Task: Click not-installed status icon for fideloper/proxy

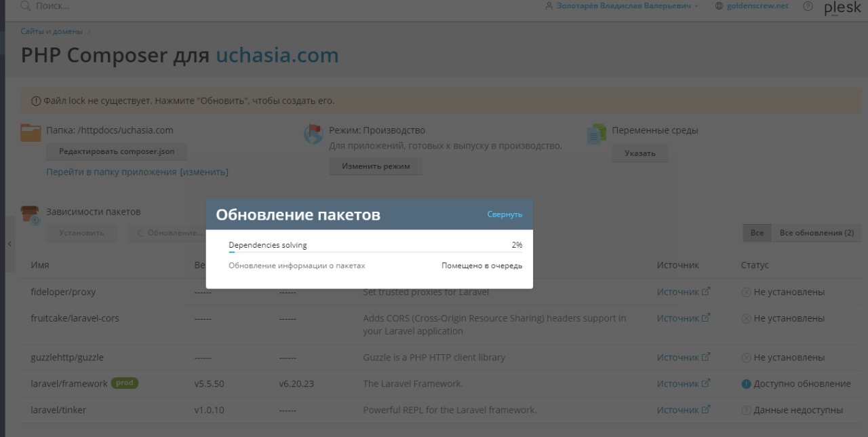Action: click(x=746, y=292)
